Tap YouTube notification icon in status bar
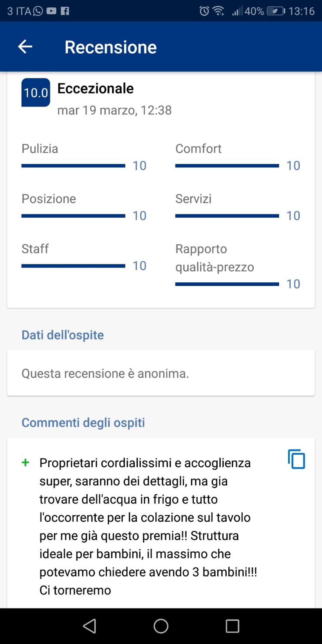The height and width of the screenshot is (644, 322). tap(51, 11)
